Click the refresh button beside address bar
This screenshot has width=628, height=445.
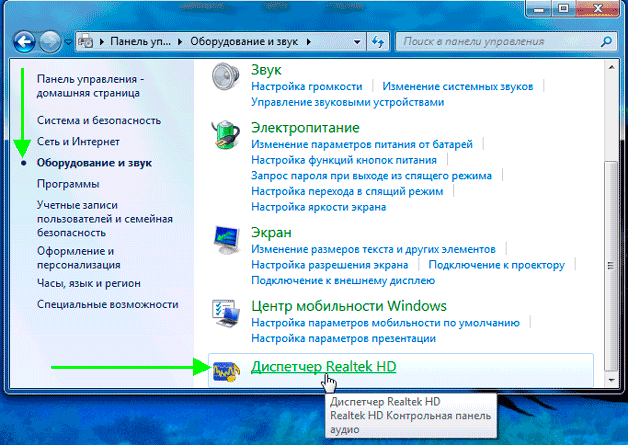pos(378,43)
